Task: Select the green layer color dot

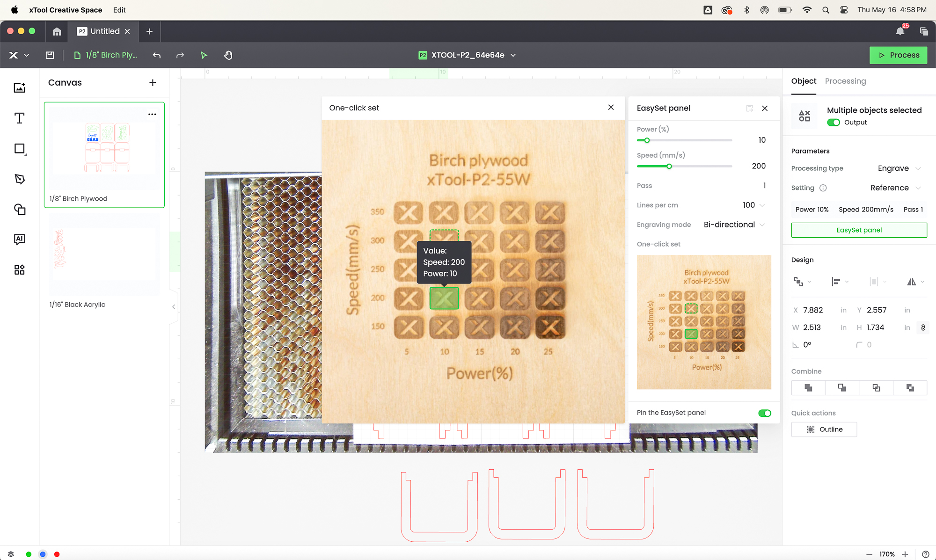Action: 29,554
